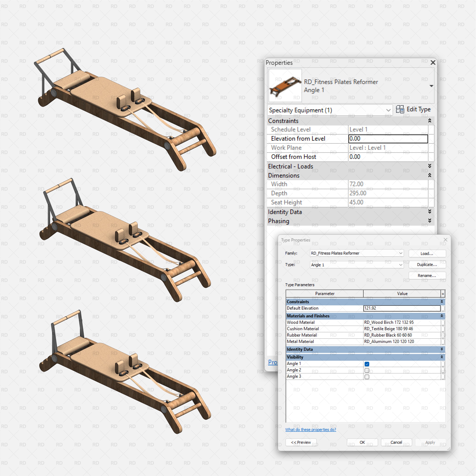Image resolution: width=476 pixels, height=476 pixels.
Task: Open the Type dropdown showing Angle 1
Action: point(401,265)
